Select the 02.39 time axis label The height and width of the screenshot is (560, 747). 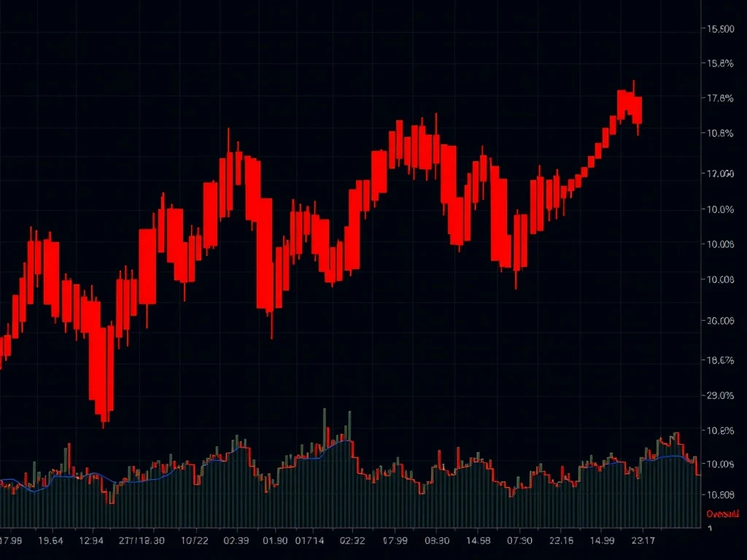[236, 540]
